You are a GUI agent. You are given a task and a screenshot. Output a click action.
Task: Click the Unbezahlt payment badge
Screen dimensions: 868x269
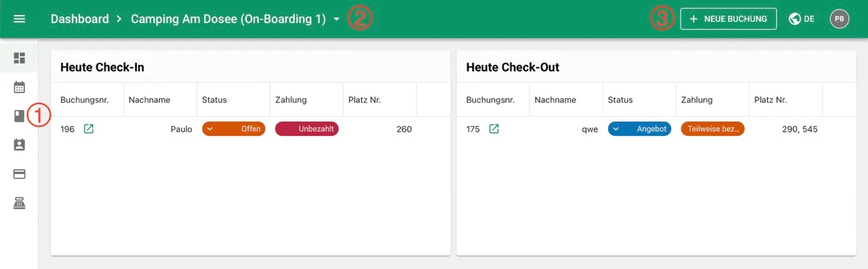(307, 129)
